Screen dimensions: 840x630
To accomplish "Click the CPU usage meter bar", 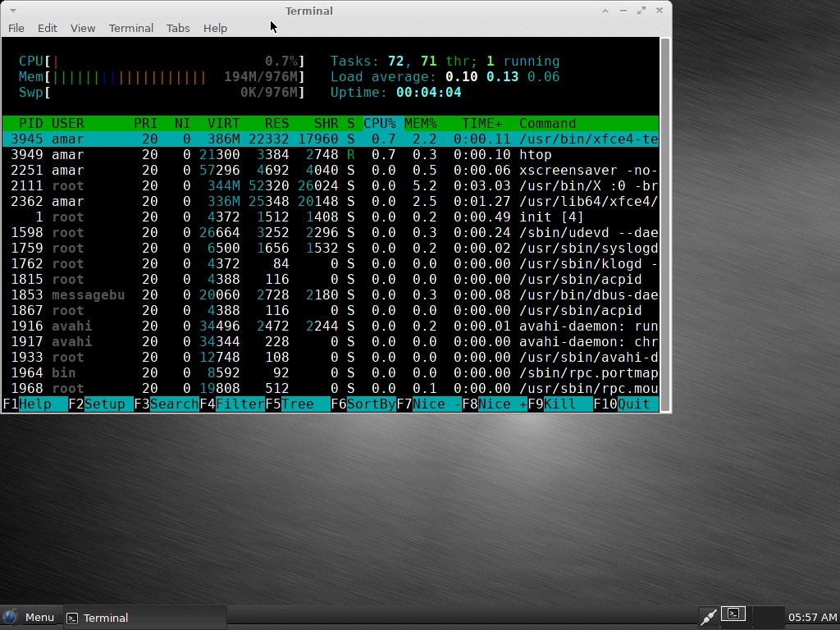I will (x=162, y=61).
